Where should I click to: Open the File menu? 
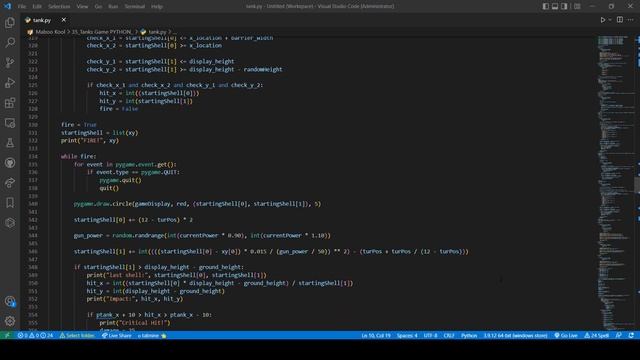click(22, 7)
